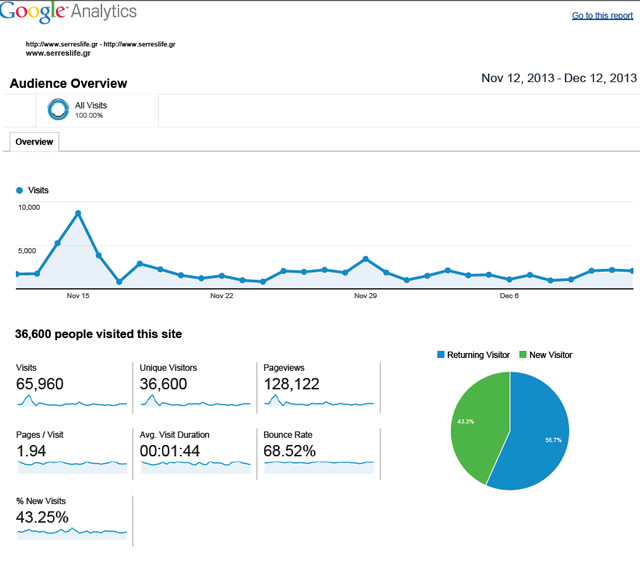The height and width of the screenshot is (567, 640).
Task: Click the Unique Visitors sparkline
Action: pyautogui.click(x=194, y=402)
